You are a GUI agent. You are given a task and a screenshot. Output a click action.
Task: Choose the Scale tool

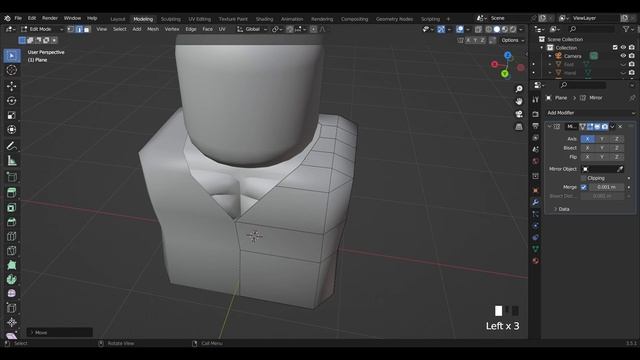12,116
